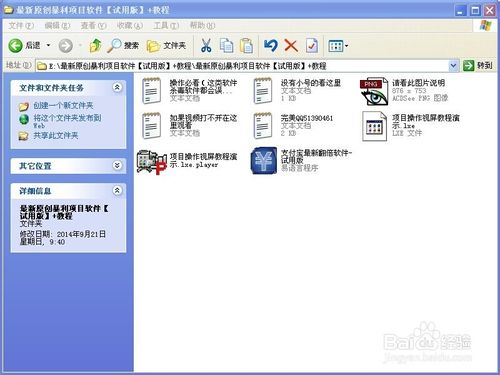Click 将这个文件夹发布到 Web link
The image size is (500, 375).
point(67,121)
